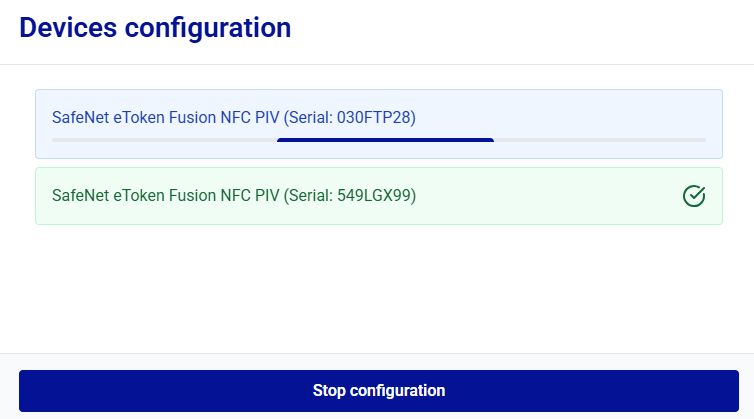Image resolution: width=754 pixels, height=419 pixels.
Task: Click the grey progress track right of indicator
Action: [600, 140]
